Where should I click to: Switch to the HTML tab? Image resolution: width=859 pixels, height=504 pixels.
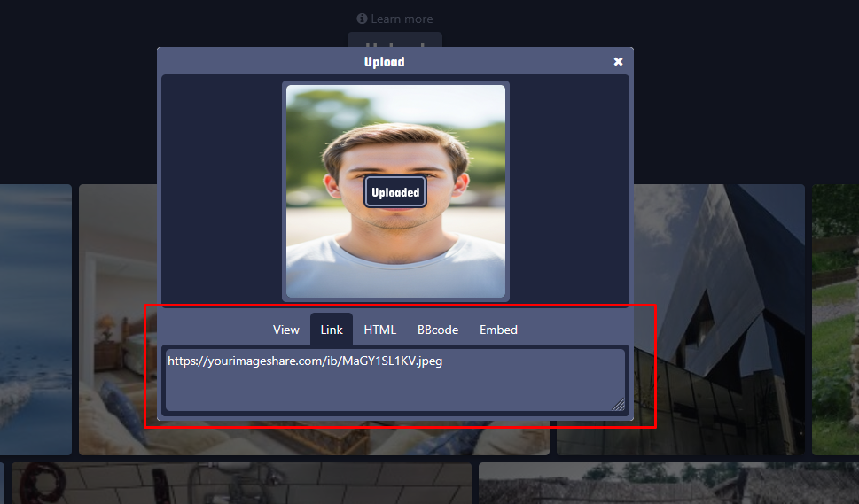(x=379, y=330)
